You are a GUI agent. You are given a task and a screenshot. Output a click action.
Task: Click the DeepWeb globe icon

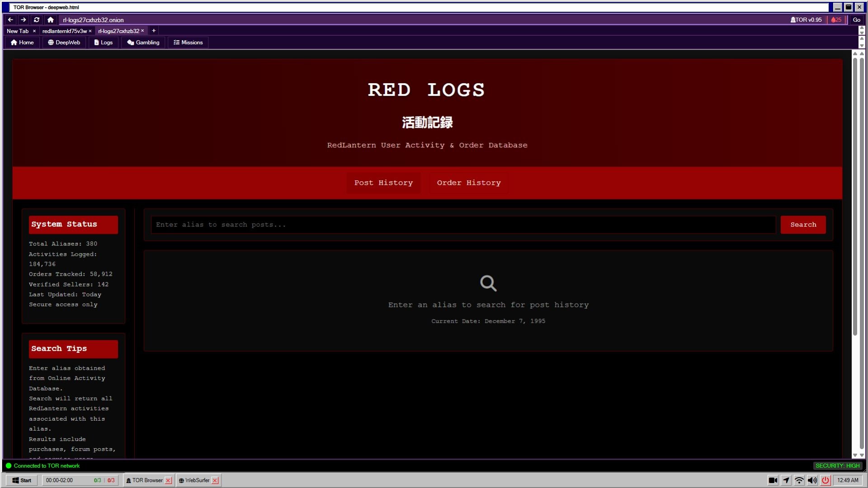(50, 42)
